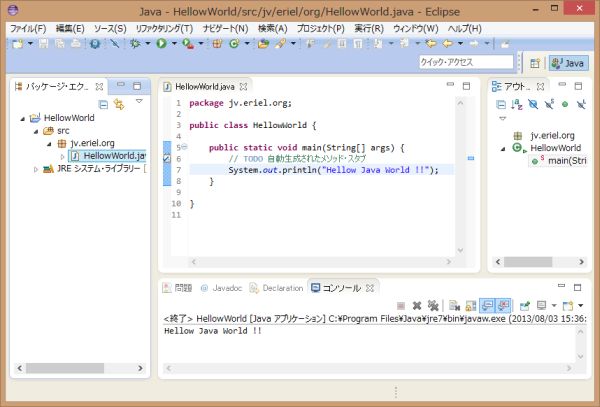Collapse all in the Outline view toolbar

(501, 104)
